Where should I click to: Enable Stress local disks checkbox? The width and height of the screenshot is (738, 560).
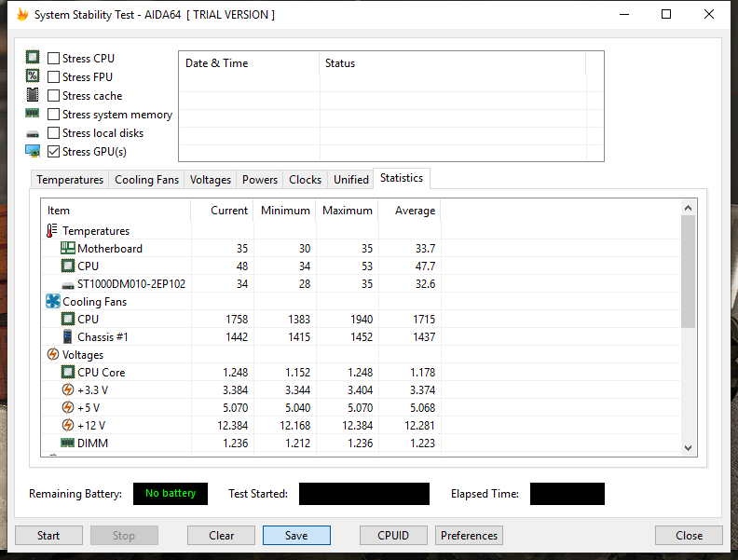coord(54,133)
